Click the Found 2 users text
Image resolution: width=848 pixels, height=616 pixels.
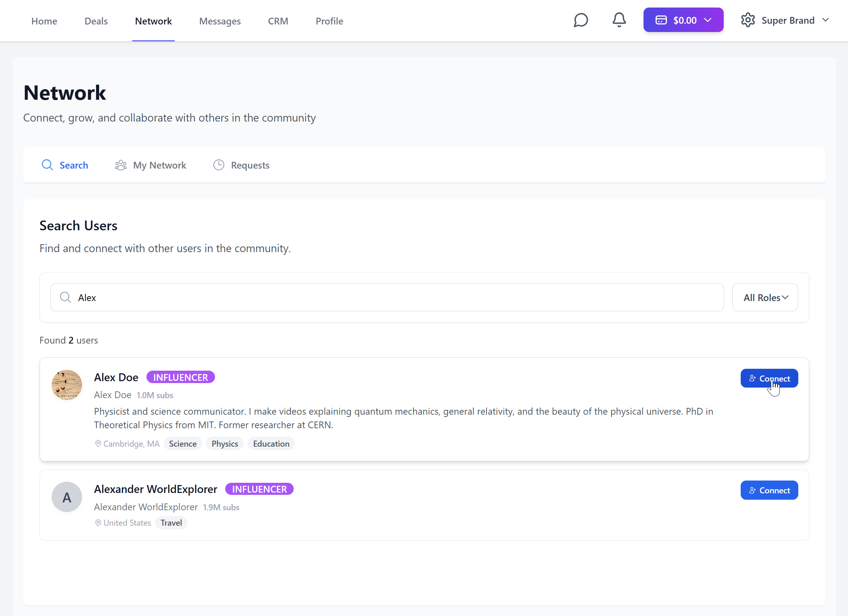tap(69, 340)
